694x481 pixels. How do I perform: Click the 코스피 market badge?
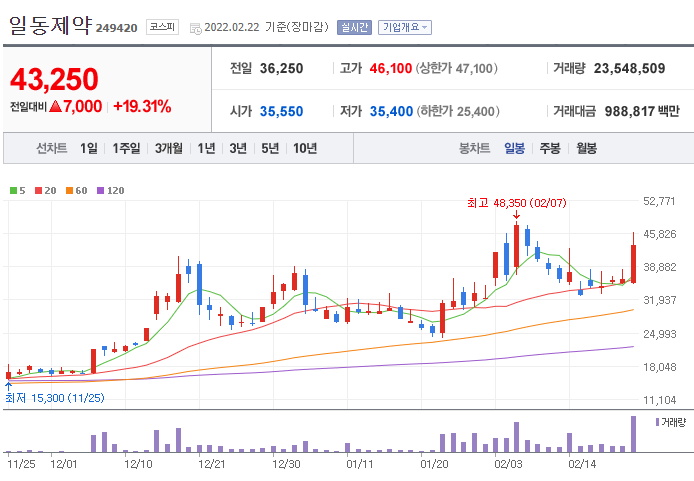click(162, 27)
